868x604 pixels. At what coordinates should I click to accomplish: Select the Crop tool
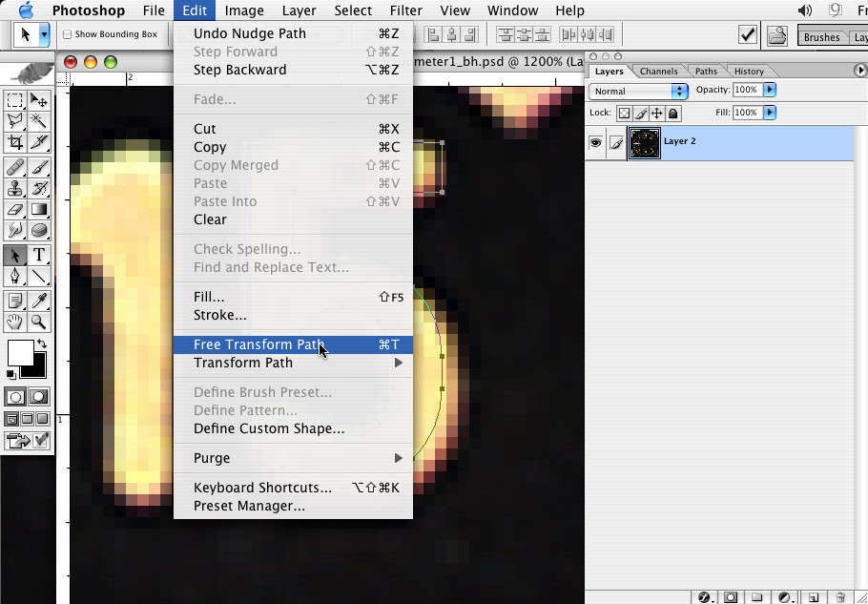[x=15, y=142]
